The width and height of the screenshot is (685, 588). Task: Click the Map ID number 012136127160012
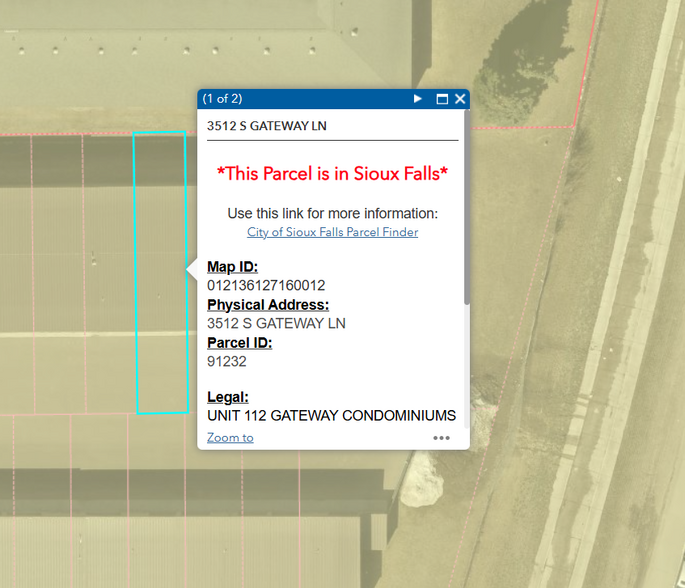pyautogui.click(x=266, y=286)
